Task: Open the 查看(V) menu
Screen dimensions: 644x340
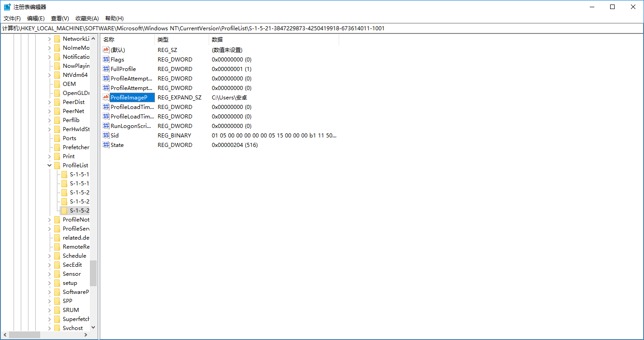Action: (60, 19)
